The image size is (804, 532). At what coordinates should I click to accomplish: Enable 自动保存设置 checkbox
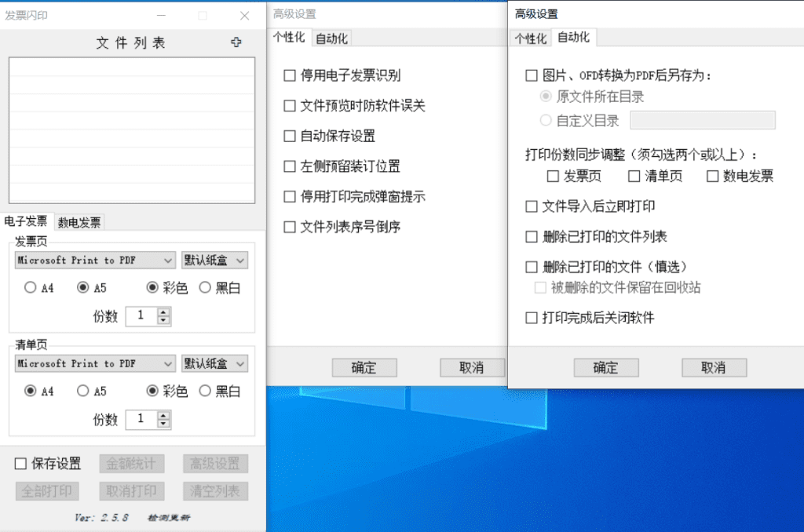click(x=290, y=137)
